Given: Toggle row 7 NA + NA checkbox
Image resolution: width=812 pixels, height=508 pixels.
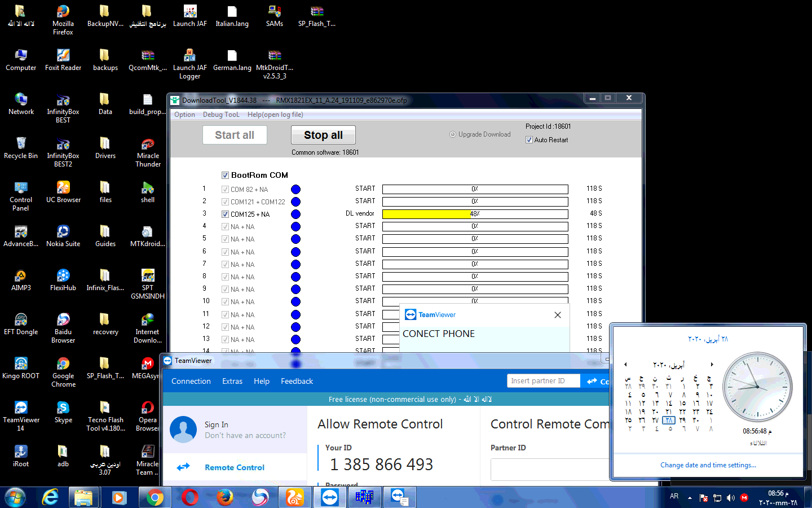Looking at the screenshot, I should point(225,264).
